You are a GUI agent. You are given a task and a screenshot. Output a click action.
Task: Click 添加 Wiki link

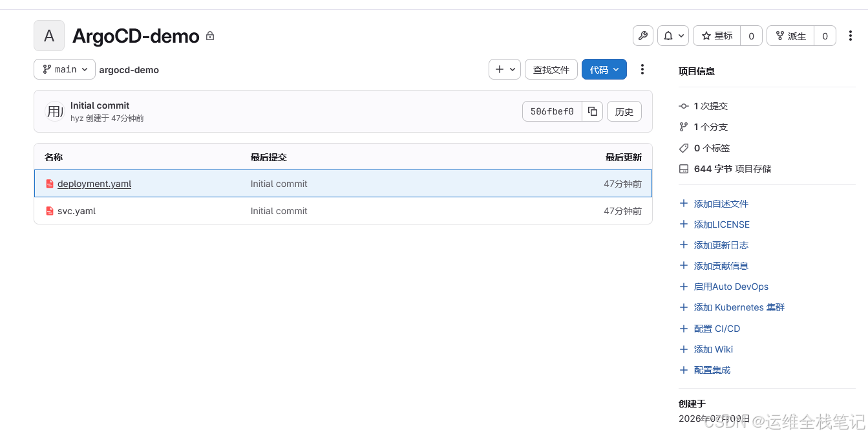point(714,349)
